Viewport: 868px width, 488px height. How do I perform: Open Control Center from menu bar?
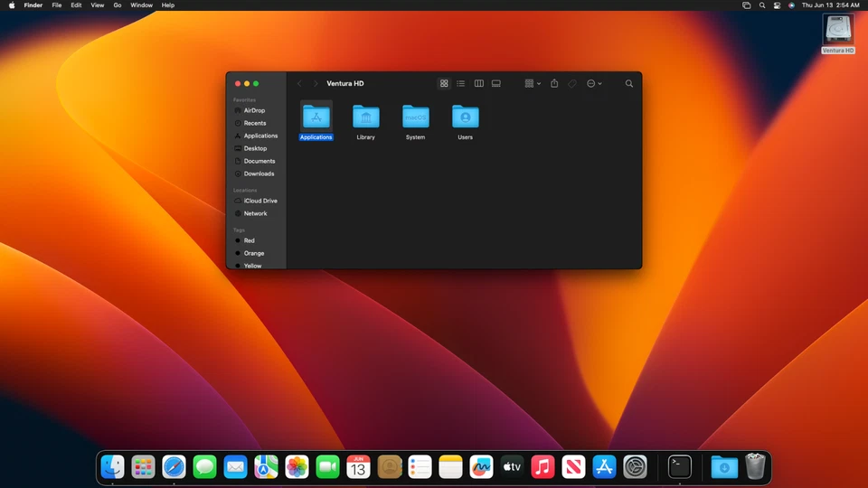(x=777, y=5)
